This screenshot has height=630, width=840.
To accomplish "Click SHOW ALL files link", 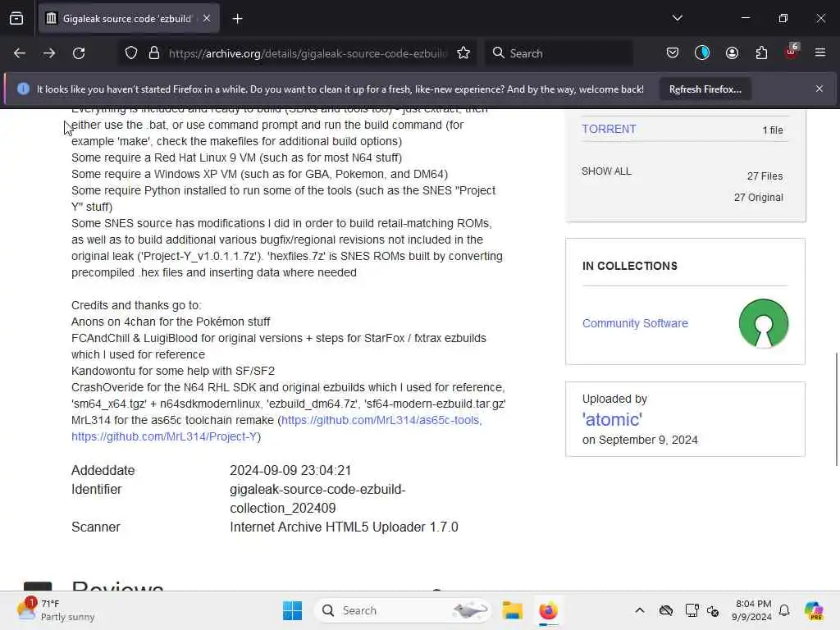I will [606, 171].
